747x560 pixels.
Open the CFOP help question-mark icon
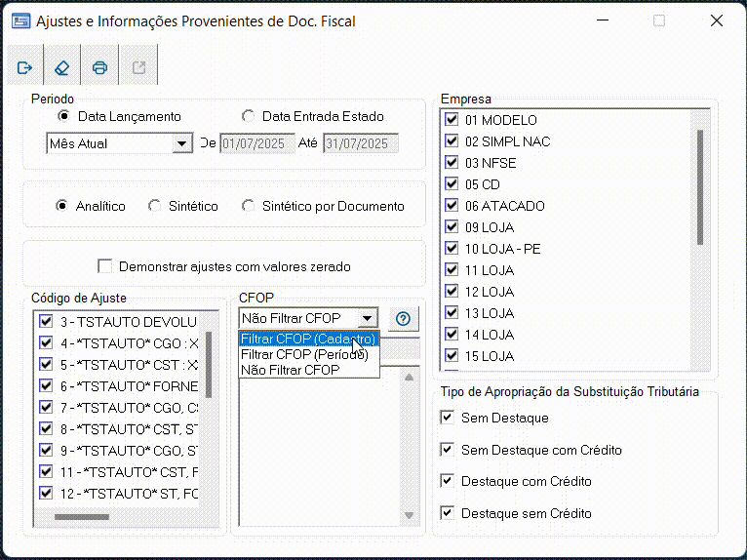tap(403, 318)
